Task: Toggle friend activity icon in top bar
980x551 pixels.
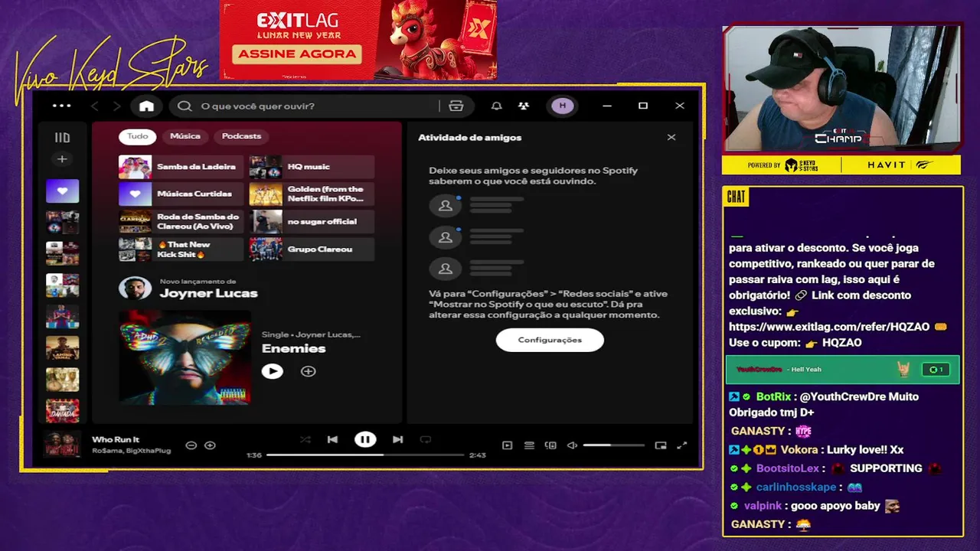Action: [x=524, y=106]
